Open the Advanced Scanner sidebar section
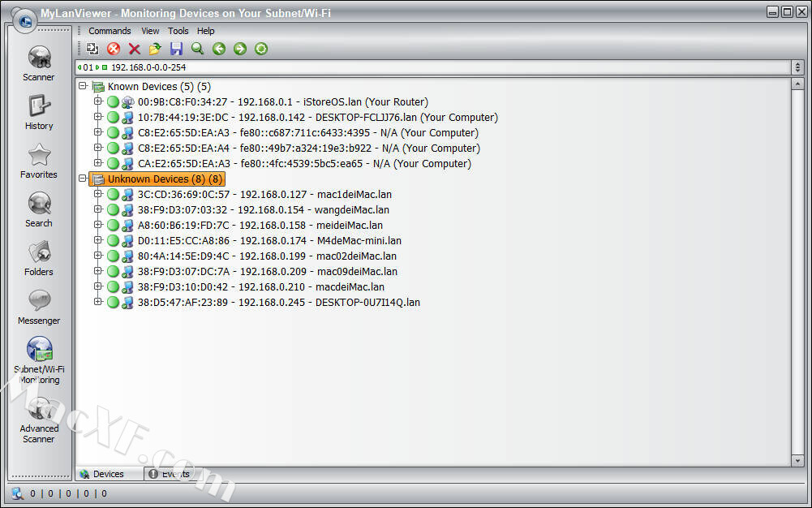 tap(39, 420)
